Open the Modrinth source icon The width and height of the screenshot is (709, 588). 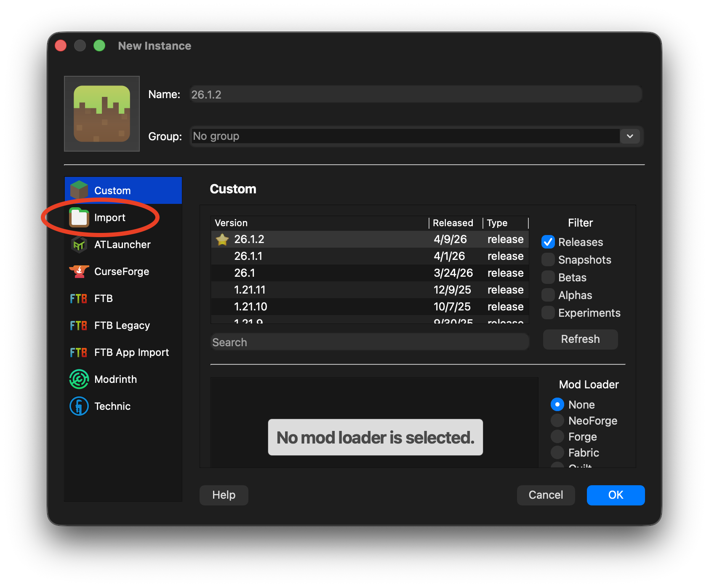pyautogui.click(x=79, y=380)
